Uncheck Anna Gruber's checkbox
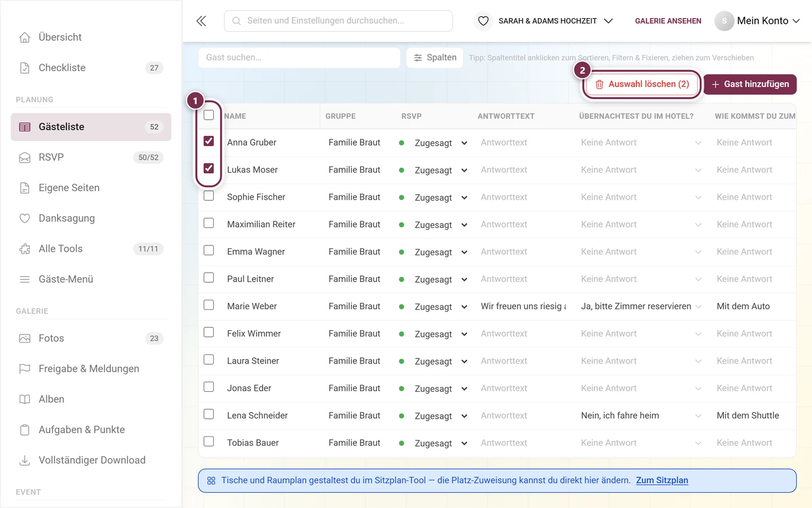Viewport: 812px width, 508px height. coord(209,141)
